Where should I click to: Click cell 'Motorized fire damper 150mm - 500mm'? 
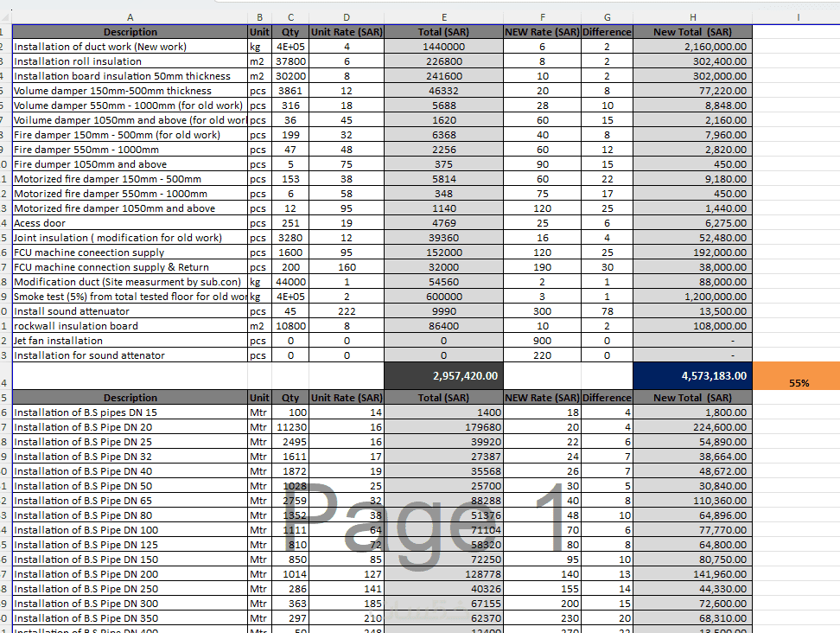pos(130,179)
